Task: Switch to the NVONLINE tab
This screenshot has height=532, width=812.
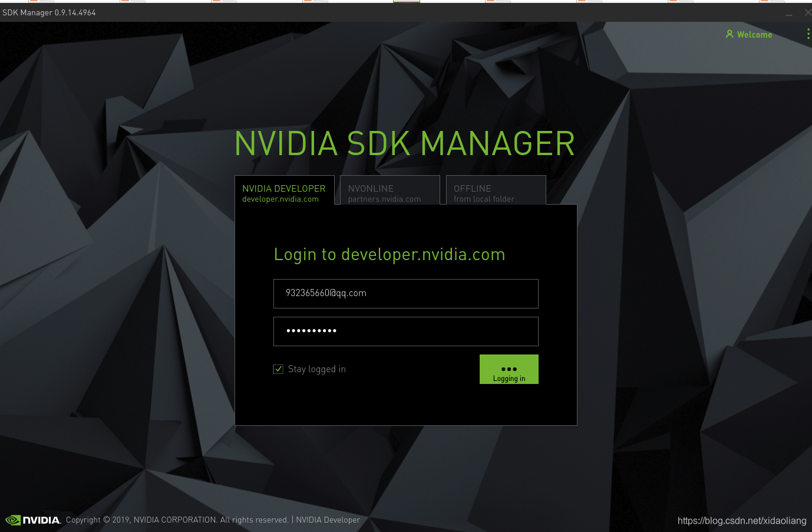Action: 390,190
